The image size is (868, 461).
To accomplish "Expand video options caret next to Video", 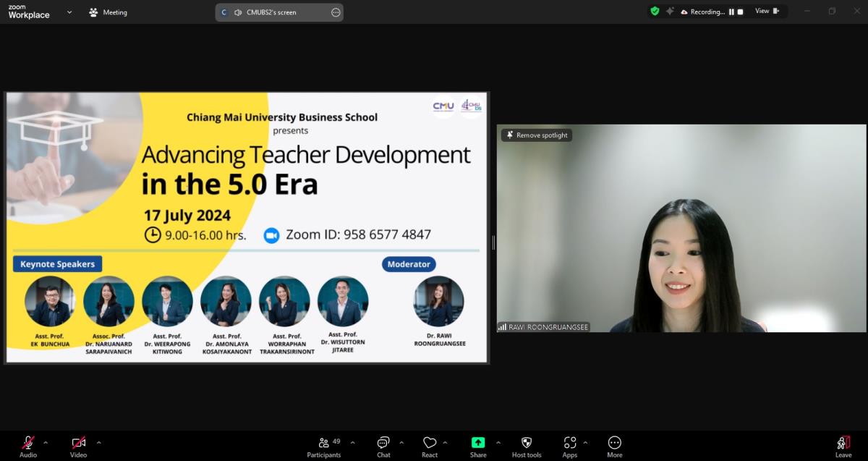I will point(98,442).
